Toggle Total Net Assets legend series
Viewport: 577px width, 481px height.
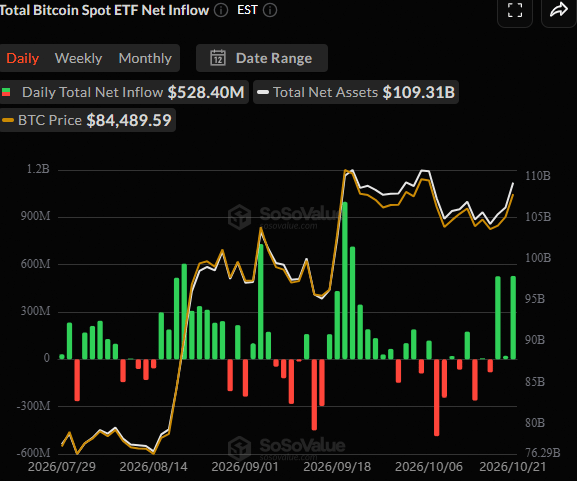click(356, 92)
